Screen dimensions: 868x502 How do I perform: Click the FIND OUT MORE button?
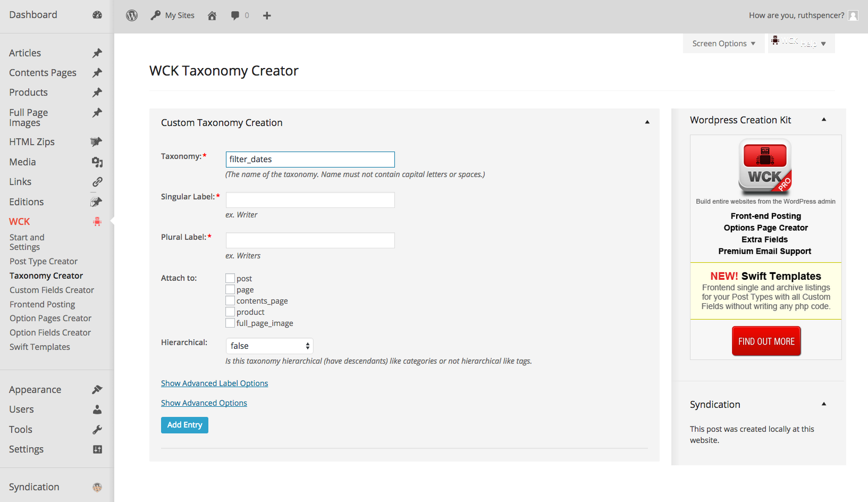(x=766, y=341)
